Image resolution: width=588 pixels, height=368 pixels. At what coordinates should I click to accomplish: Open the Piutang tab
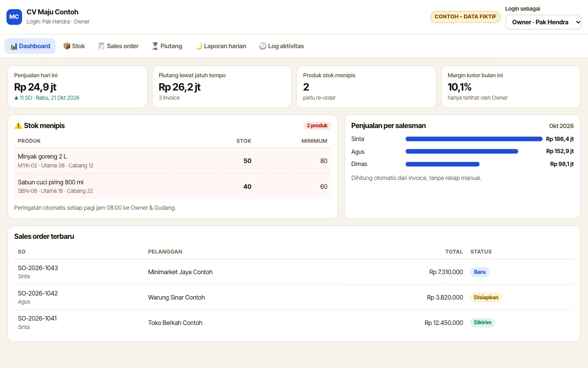coord(167,46)
